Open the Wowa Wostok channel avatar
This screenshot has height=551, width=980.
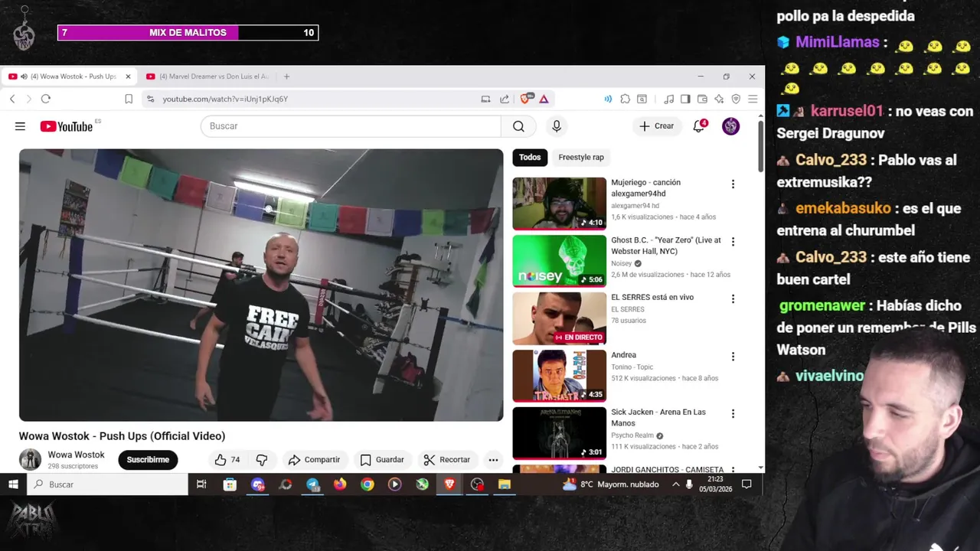click(x=30, y=460)
